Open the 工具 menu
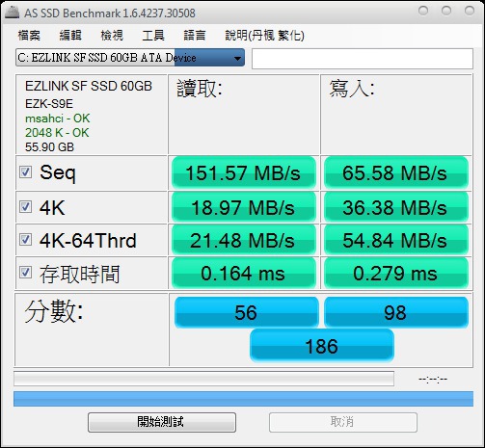Image resolution: width=485 pixels, height=448 pixels. 153,36
